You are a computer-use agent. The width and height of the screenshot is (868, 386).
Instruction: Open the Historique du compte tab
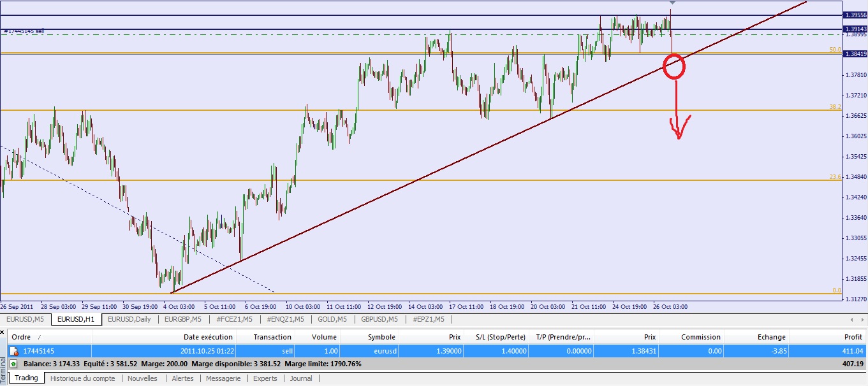83,378
